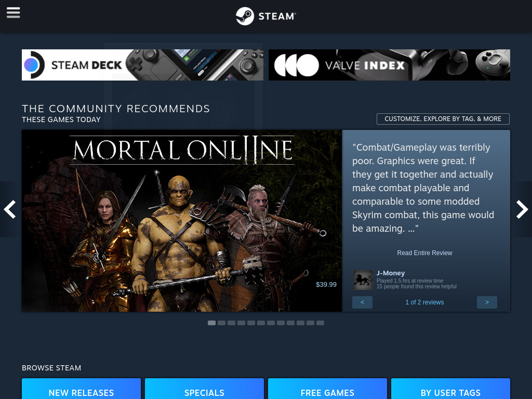Open J-Money profile name link
Screen dimensions: 532x399
tap(391, 273)
